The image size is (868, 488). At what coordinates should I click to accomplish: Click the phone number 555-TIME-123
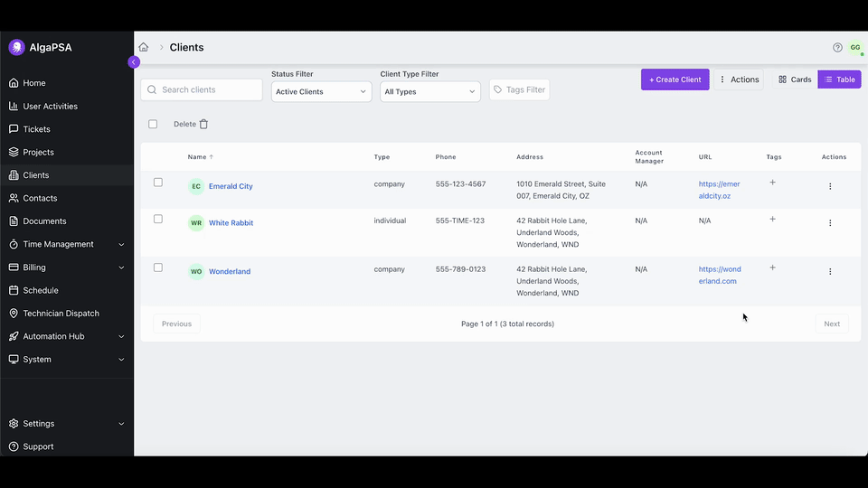(459, 221)
